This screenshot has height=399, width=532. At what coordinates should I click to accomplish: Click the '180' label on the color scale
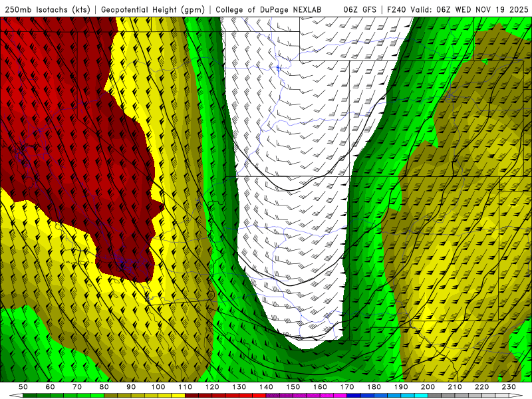(374, 387)
